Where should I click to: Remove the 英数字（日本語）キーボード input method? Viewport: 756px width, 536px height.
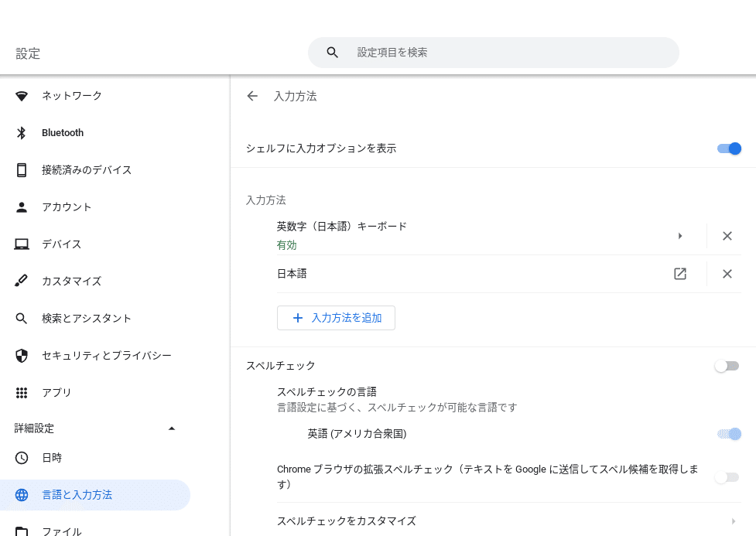(727, 236)
